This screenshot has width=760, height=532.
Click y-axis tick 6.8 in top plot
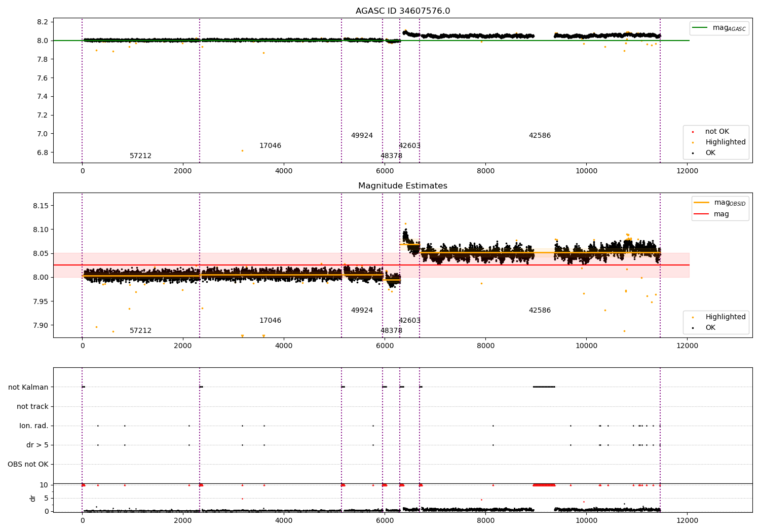coord(43,153)
